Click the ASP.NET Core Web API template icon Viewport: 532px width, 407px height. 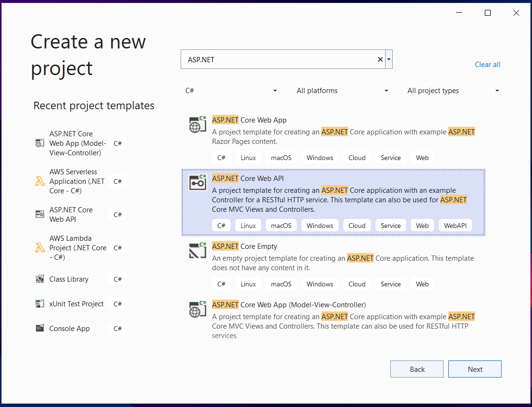click(x=197, y=183)
